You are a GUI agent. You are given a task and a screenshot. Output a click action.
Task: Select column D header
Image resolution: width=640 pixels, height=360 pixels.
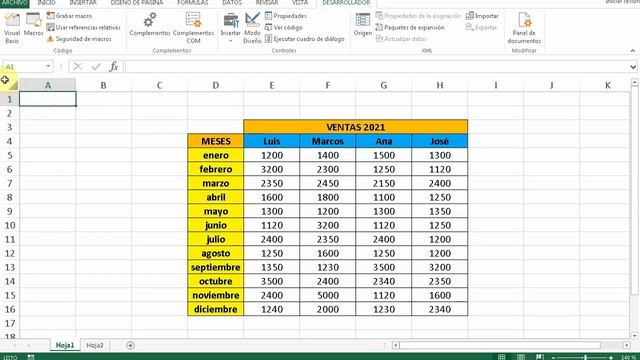[216, 85]
